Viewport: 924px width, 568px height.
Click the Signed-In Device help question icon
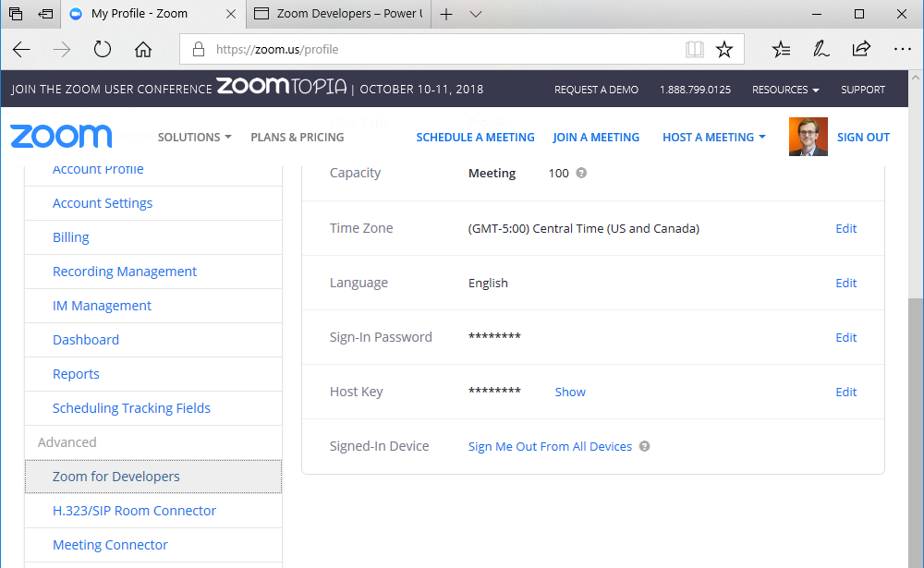pyautogui.click(x=645, y=446)
